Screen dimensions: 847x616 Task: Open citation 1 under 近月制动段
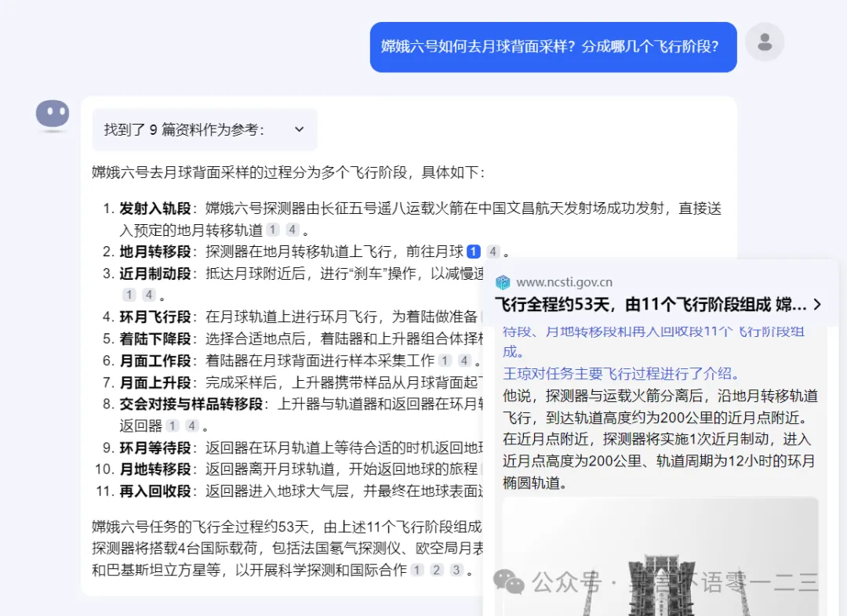(x=129, y=295)
